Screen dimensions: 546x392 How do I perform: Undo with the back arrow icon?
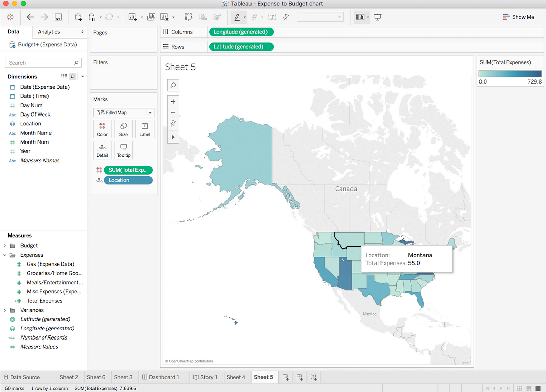click(x=30, y=17)
